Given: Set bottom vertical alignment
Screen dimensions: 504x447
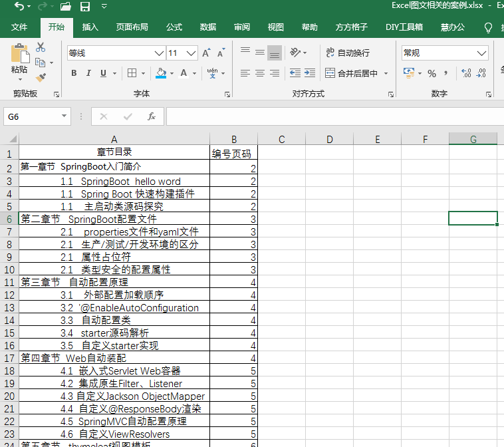Looking at the screenshot, I should (x=275, y=53).
